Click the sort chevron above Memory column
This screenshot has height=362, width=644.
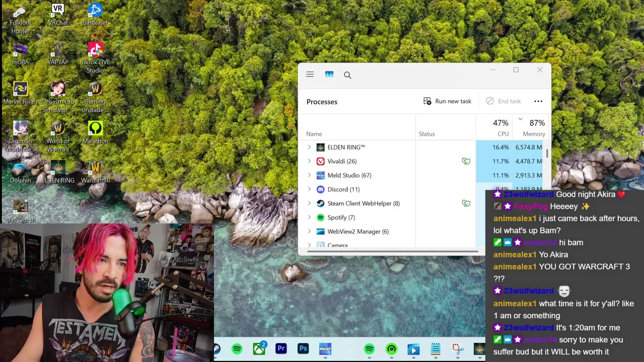point(520,119)
